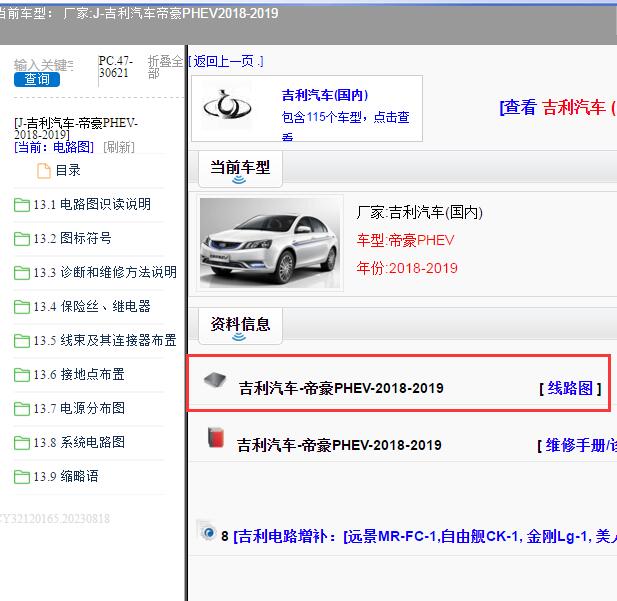Click the 包含115个车型 description link
Viewport: 617px width, 601px height.
[345, 125]
